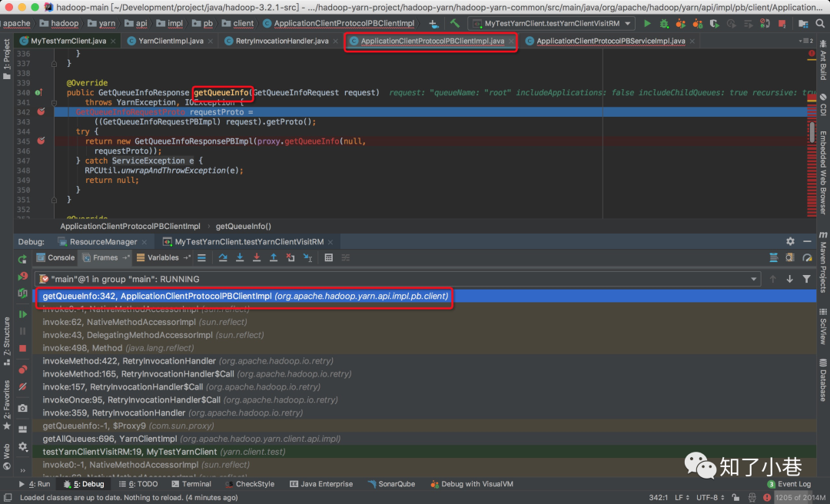
Task: Open SonarQube tool window
Action: tap(391, 484)
